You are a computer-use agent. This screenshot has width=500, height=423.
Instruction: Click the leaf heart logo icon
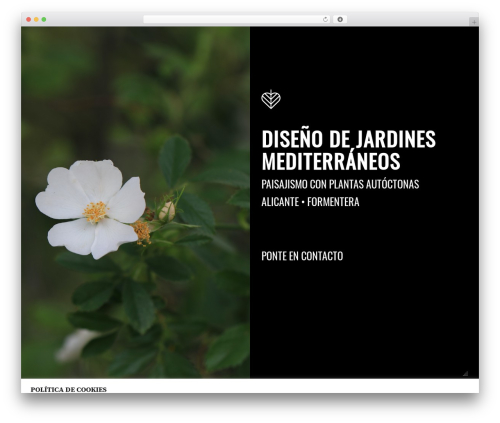[x=271, y=99]
